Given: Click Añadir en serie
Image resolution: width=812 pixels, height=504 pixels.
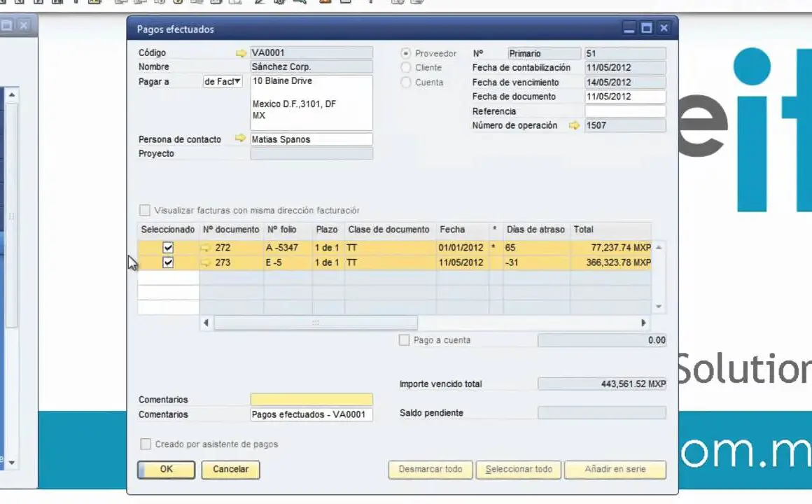Looking at the screenshot, I should click(x=615, y=469).
